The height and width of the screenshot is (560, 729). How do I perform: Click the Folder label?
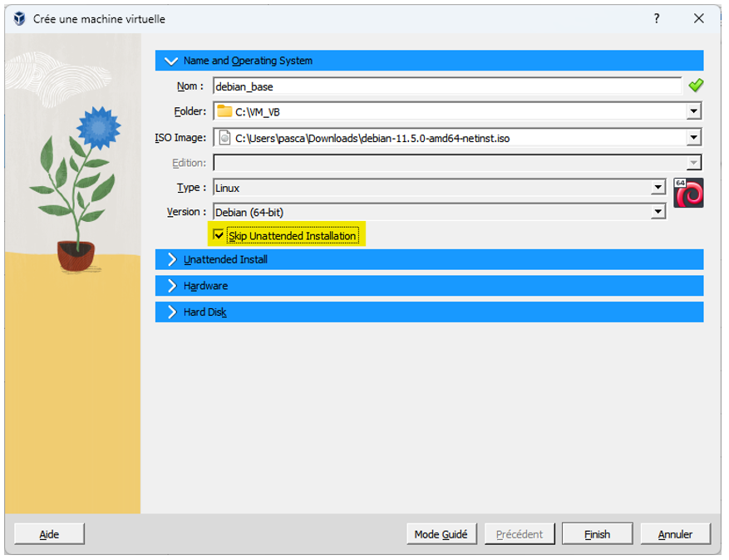pos(190,111)
